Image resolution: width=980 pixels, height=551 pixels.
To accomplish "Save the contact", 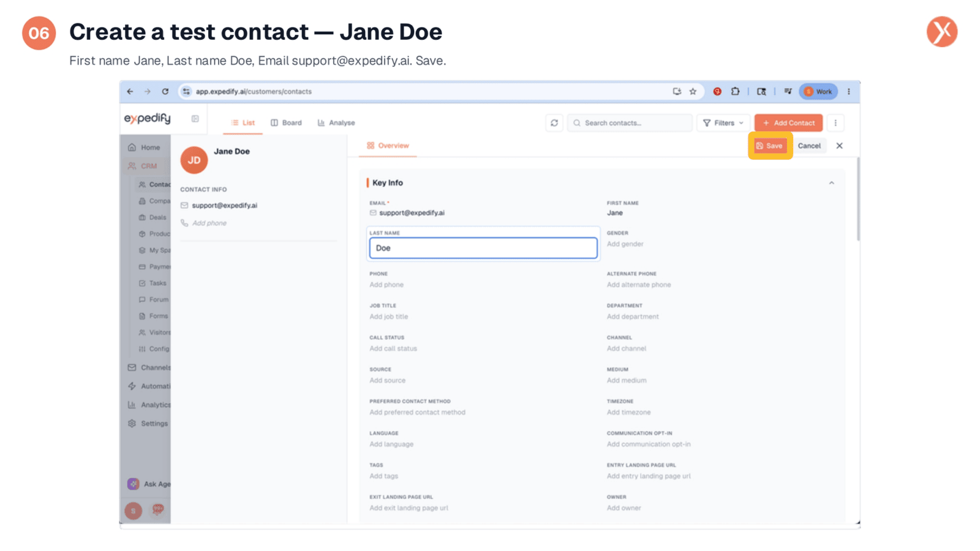I will coord(770,146).
